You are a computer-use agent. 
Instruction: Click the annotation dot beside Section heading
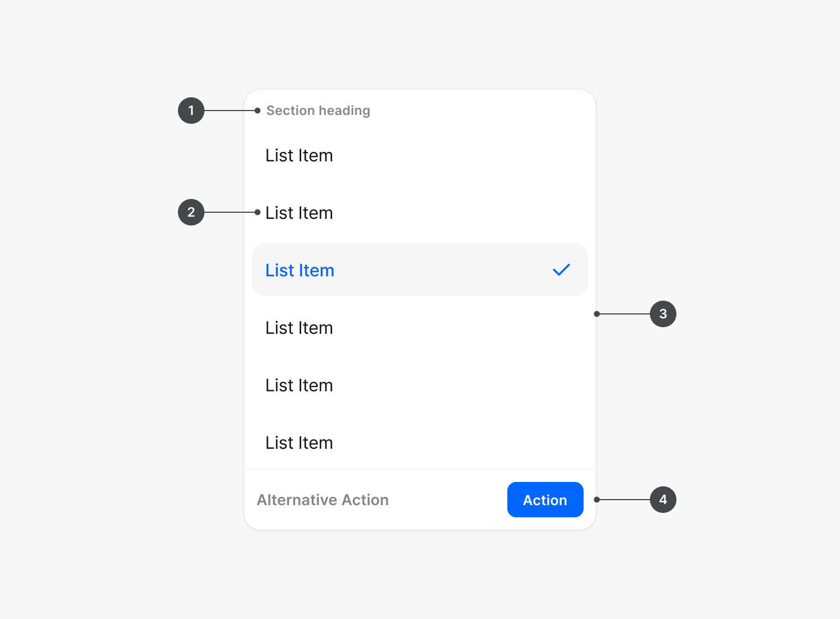tap(258, 111)
